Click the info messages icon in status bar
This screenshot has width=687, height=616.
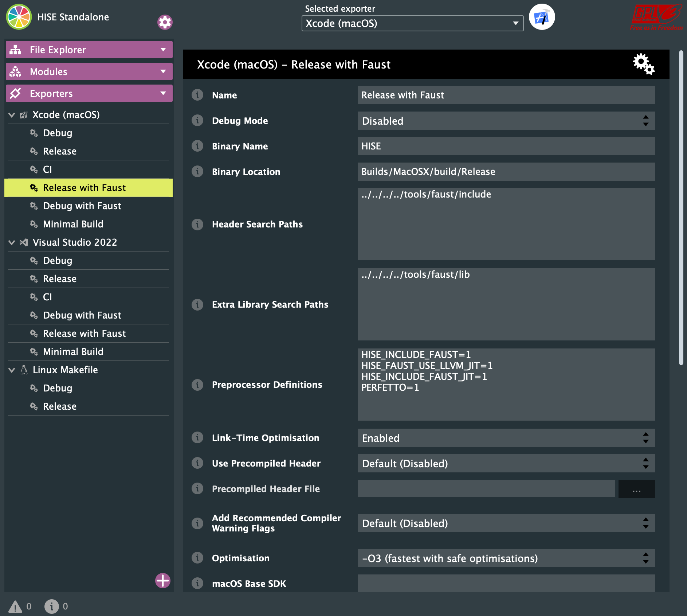point(51,607)
